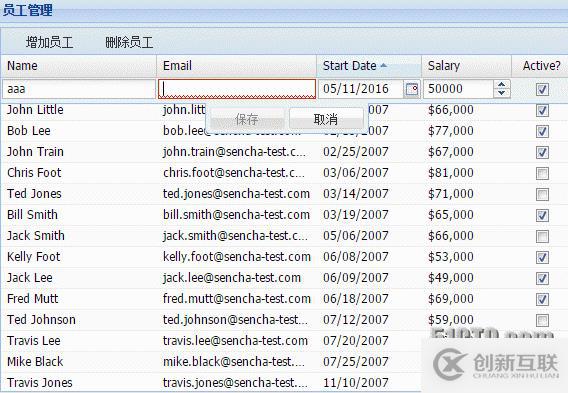This screenshot has width=568, height=393.
Task: Click the start date 11/10/2007 cell
Action: (356, 383)
